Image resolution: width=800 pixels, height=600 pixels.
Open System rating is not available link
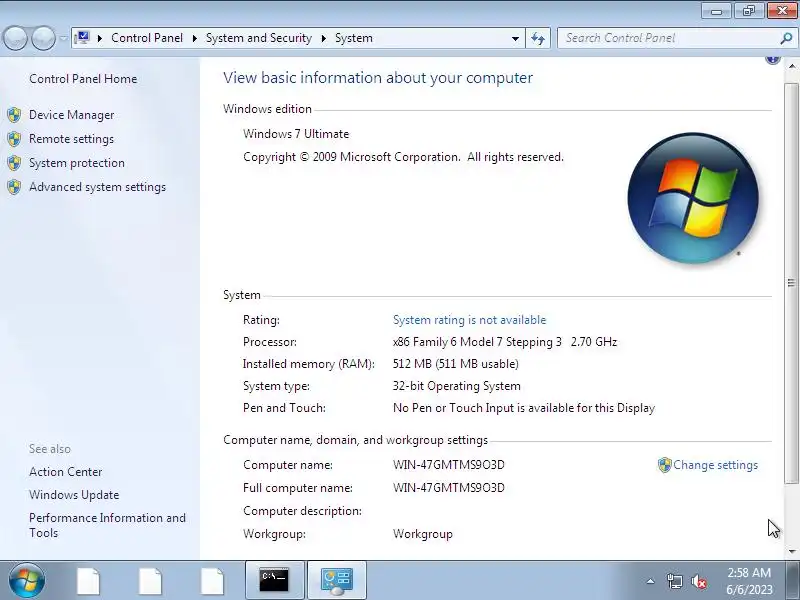tap(469, 320)
